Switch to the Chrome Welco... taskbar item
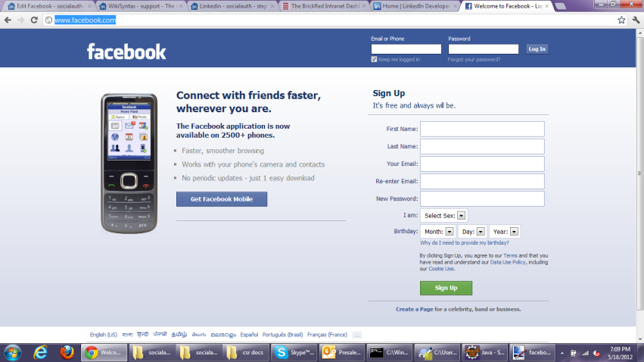The width and height of the screenshot is (644, 362). click(104, 353)
